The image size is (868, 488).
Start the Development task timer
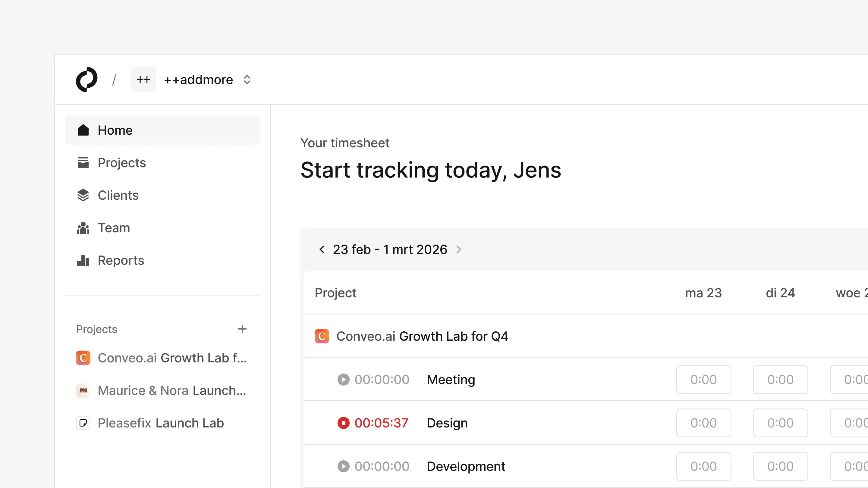pyautogui.click(x=343, y=466)
